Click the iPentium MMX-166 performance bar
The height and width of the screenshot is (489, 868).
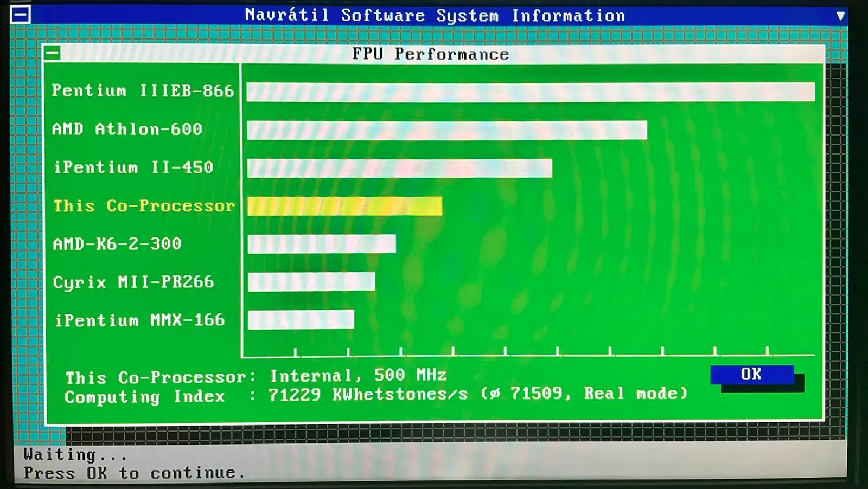click(x=301, y=320)
